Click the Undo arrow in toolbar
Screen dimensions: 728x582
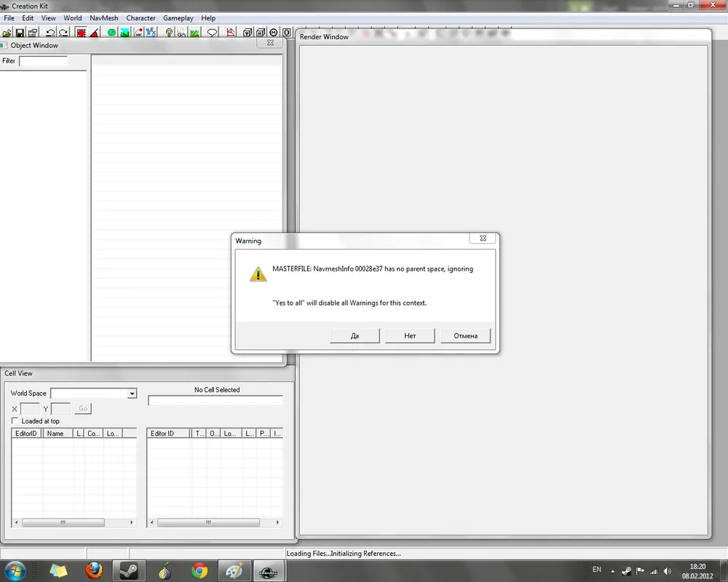tap(50, 33)
